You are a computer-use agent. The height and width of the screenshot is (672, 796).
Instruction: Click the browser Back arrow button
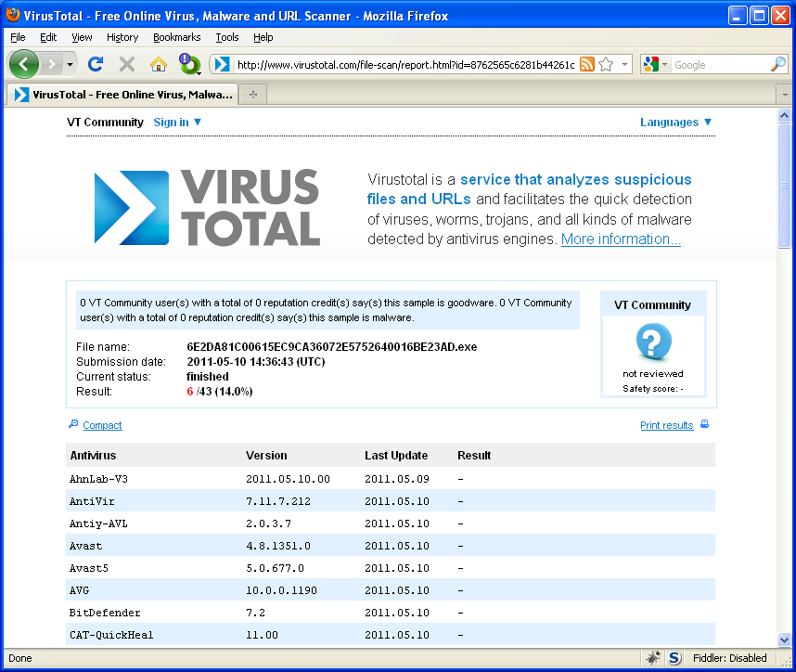coord(24,64)
